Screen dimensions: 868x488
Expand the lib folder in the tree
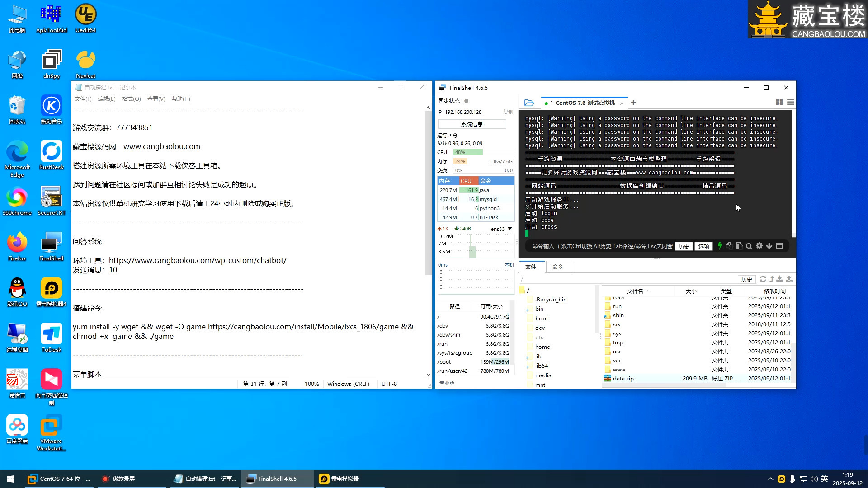[x=538, y=356]
